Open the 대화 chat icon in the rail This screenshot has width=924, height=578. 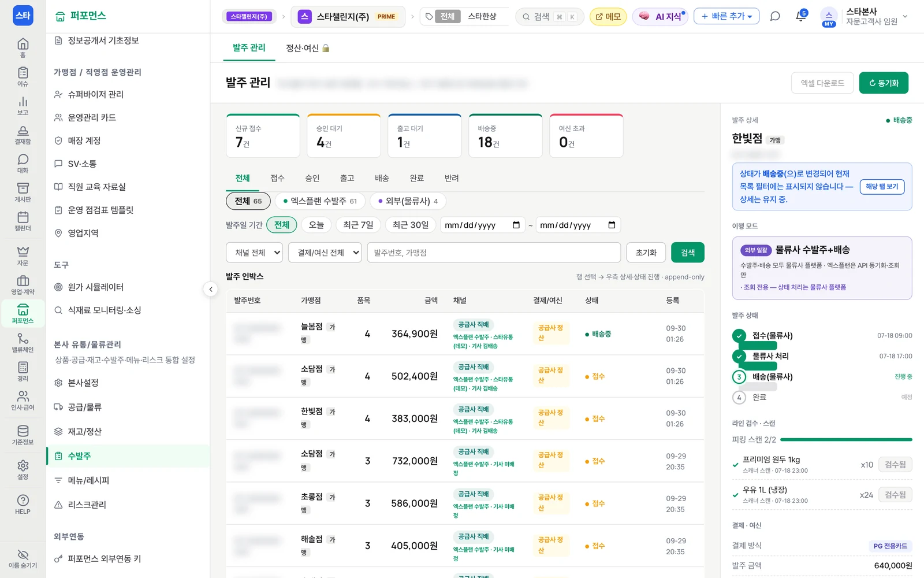pos(23,163)
